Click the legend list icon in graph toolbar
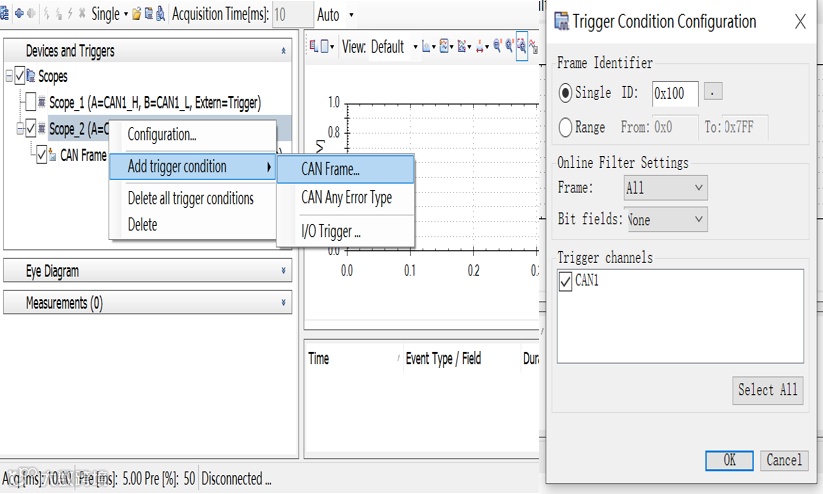 (x=313, y=47)
